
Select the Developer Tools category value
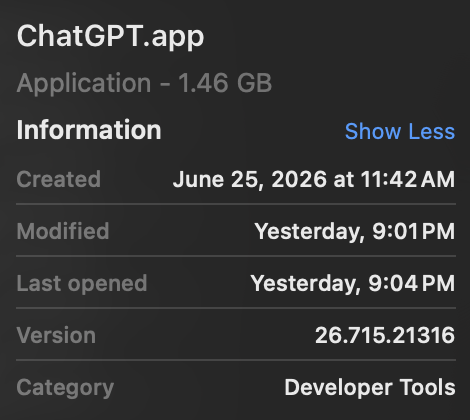click(370, 387)
